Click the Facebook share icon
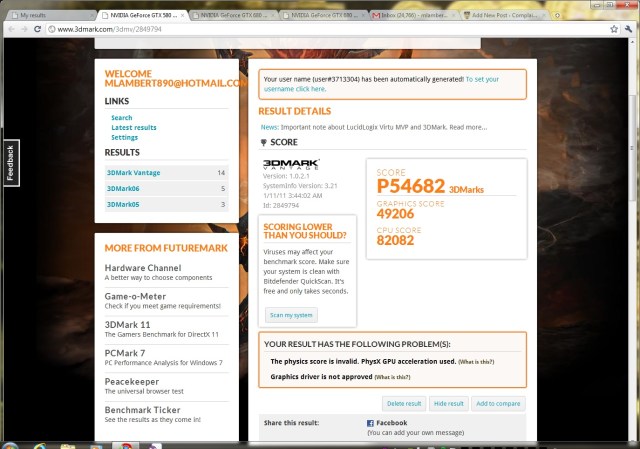This screenshot has height=449, width=640. [x=371, y=424]
